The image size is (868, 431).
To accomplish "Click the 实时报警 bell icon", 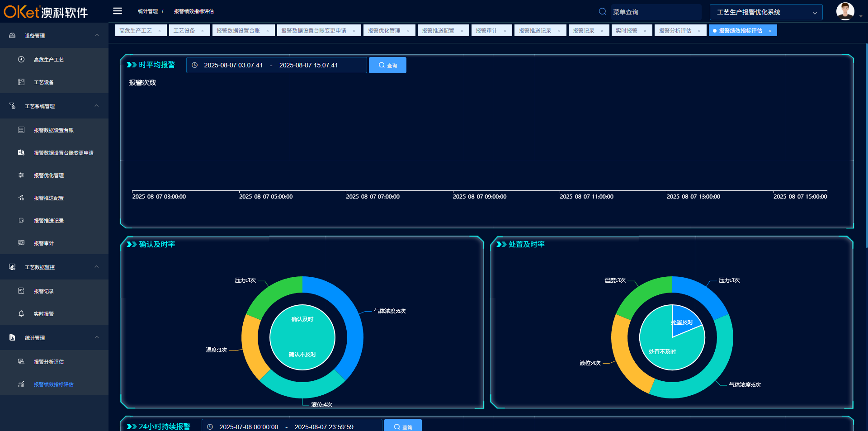I will (x=21, y=314).
